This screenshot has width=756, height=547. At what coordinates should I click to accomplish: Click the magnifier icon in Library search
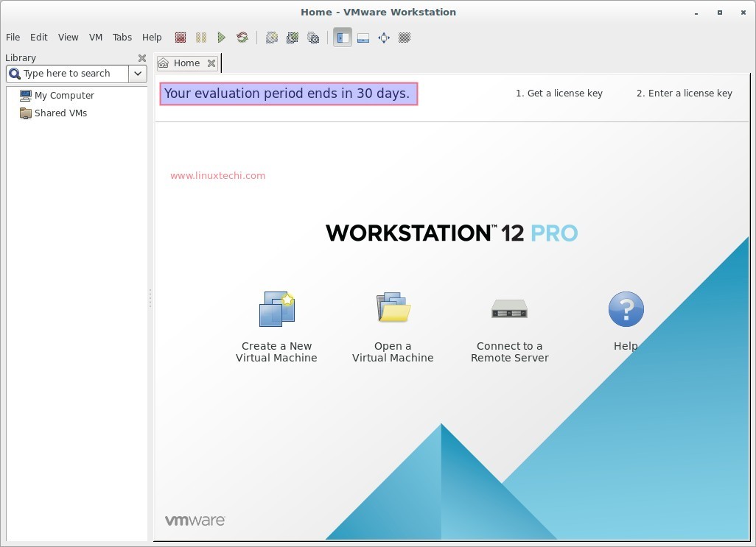point(15,73)
